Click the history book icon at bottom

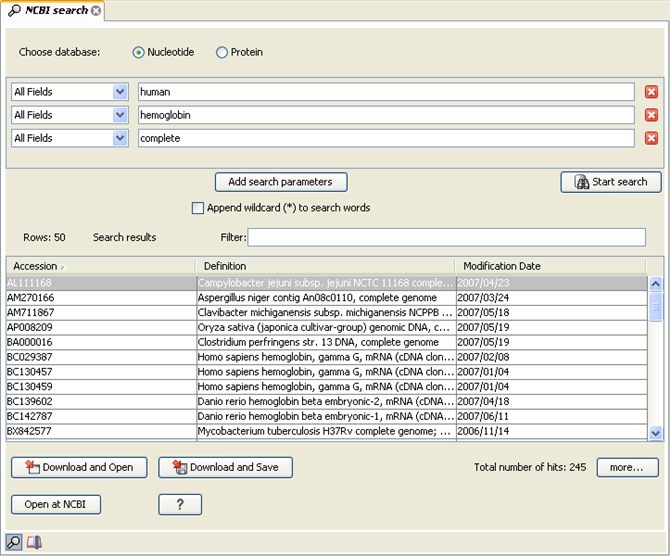(x=34, y=542)
